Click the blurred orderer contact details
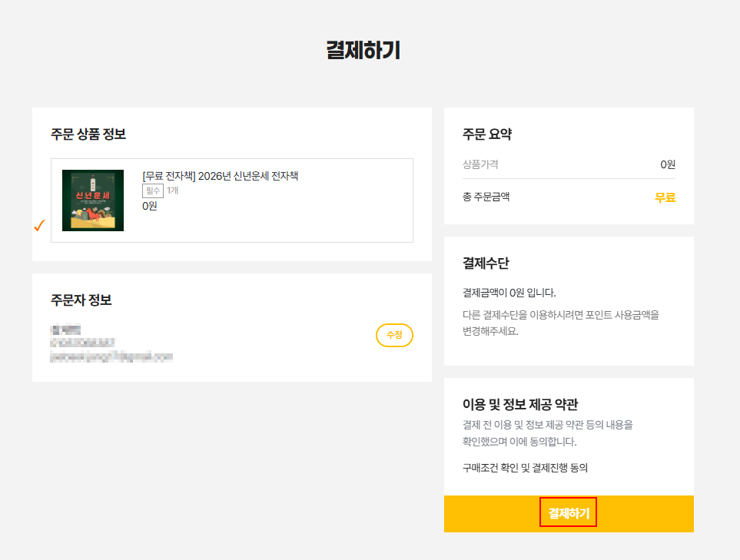 pos(111,343)
